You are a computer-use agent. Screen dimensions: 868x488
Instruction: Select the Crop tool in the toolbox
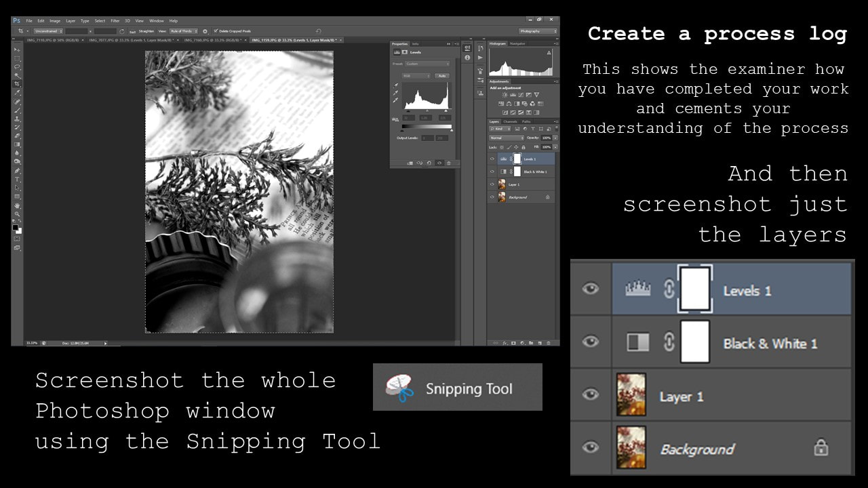tap(18, 84)
